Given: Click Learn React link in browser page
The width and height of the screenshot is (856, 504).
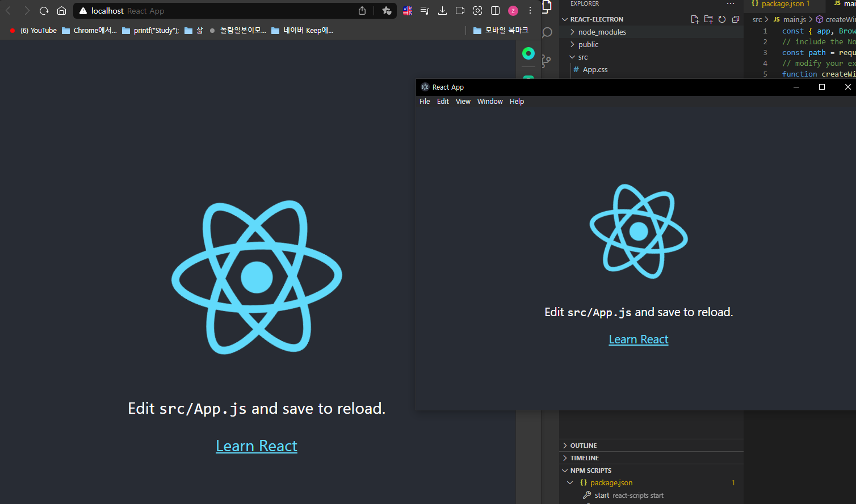Looking at the screenshot, I should click(257, 446).
